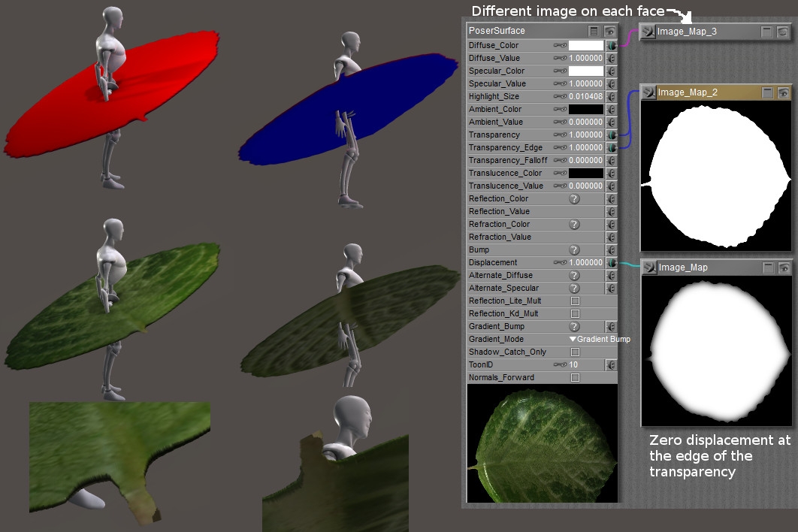Image resolution: width=798 pixels, height=532 pixels.
Task: Click the Image_Map_3 node output icon
Action: coord(648,32)
